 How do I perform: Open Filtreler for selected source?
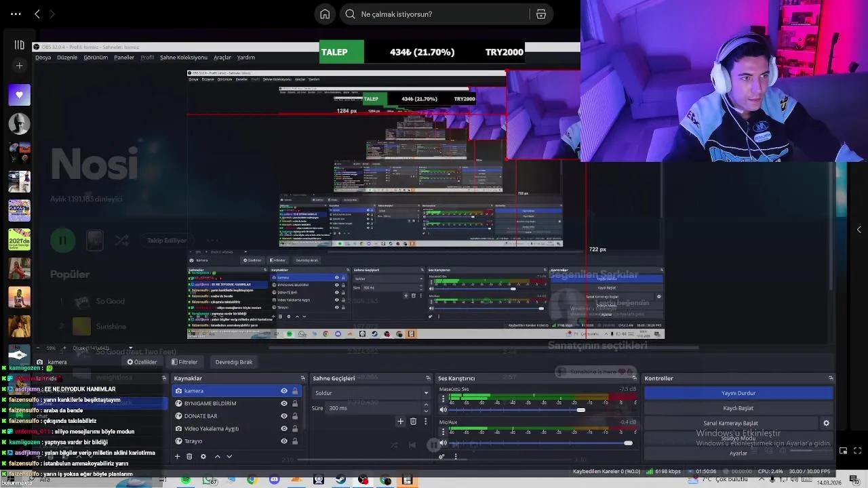tap(184, 362)
